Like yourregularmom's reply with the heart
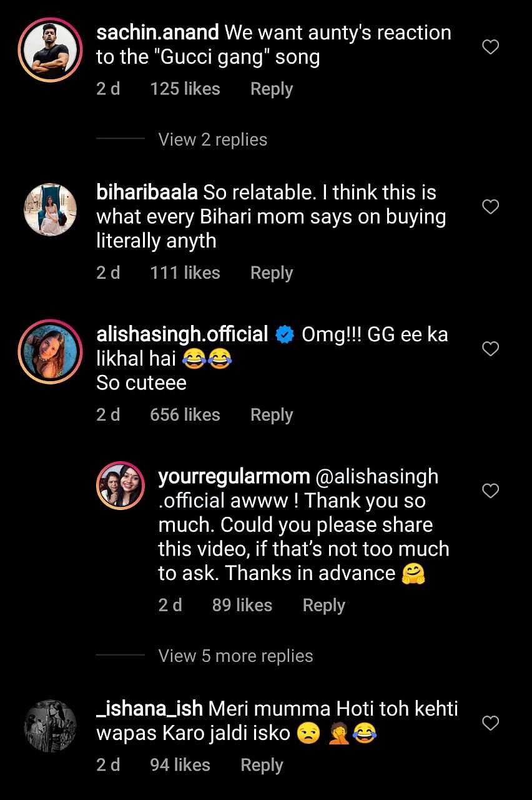The height and width of the screenshot is (800, 532). tap(491, 491)
